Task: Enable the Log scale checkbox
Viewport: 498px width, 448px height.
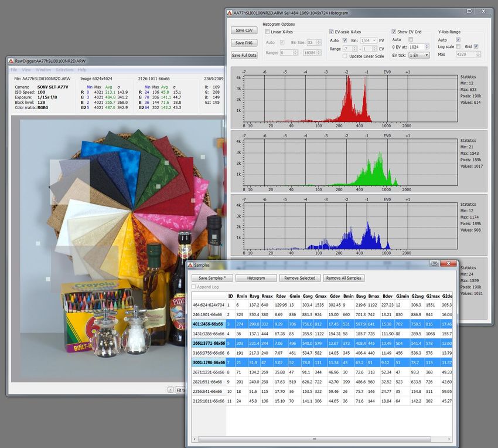Action: 458,46
